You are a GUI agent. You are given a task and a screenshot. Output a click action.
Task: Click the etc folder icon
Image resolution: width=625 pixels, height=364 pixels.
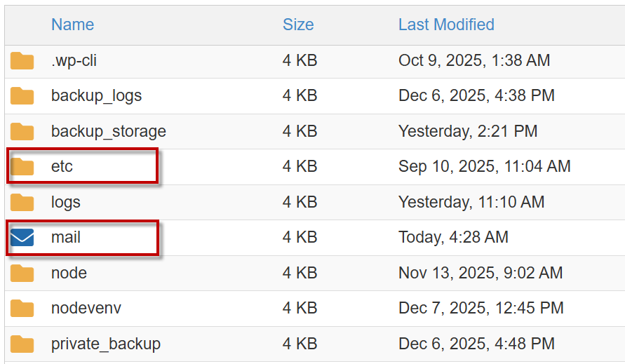22,166
